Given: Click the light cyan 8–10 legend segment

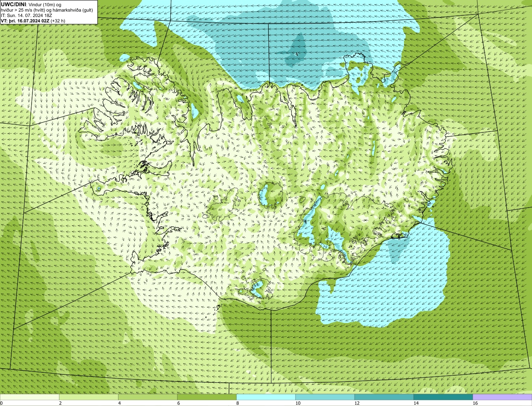Looking at the screenshot, I should pos(266,397).
